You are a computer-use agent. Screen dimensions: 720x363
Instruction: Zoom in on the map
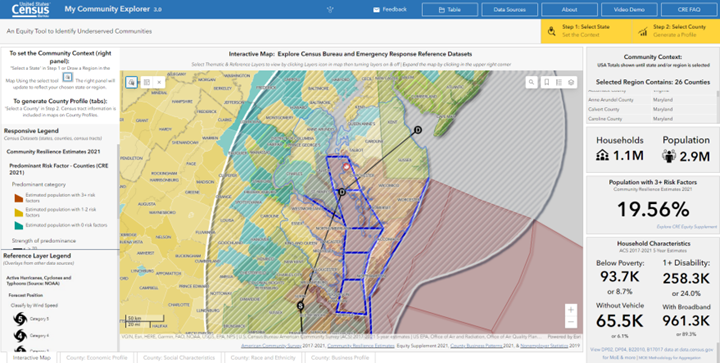(x=571, y=310)
